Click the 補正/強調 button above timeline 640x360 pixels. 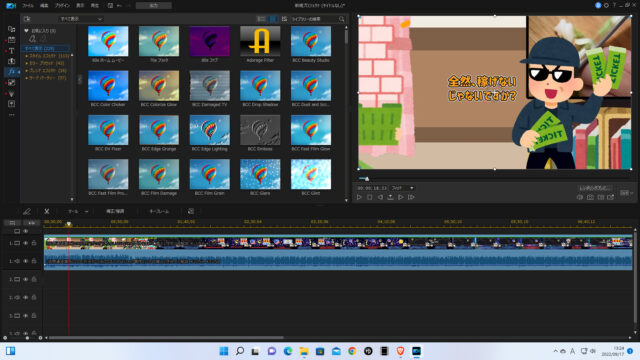click(115, 211)
